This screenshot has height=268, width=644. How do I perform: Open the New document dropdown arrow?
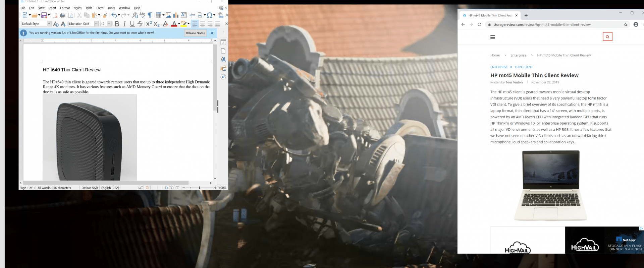coord(30,15)
